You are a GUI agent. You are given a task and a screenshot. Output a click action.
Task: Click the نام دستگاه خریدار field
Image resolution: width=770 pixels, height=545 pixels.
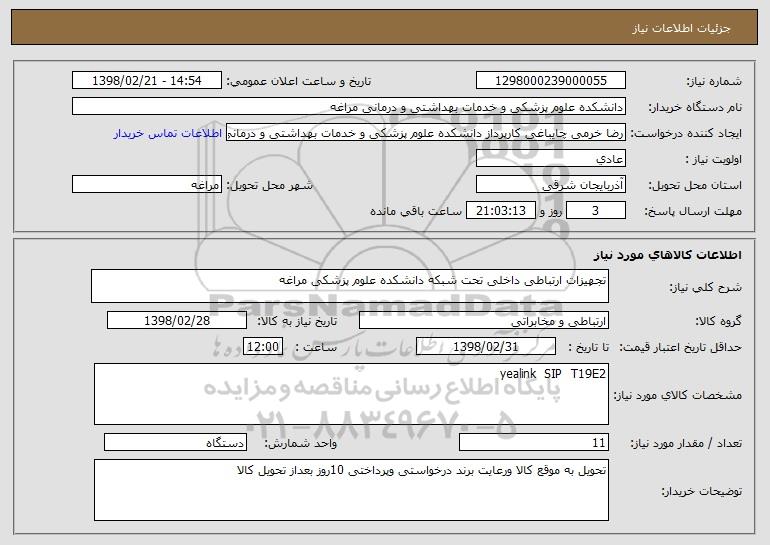[x=349, y=106]
